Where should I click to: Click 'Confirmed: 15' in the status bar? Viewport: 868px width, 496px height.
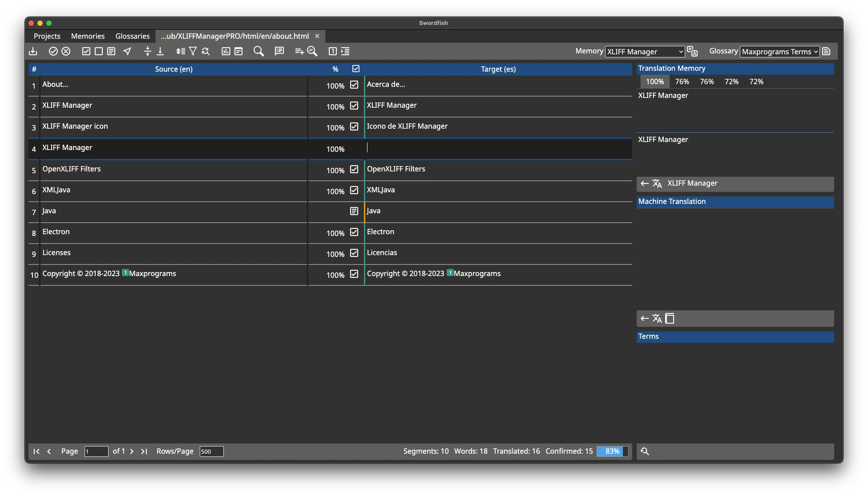click(x=569, y=451)
